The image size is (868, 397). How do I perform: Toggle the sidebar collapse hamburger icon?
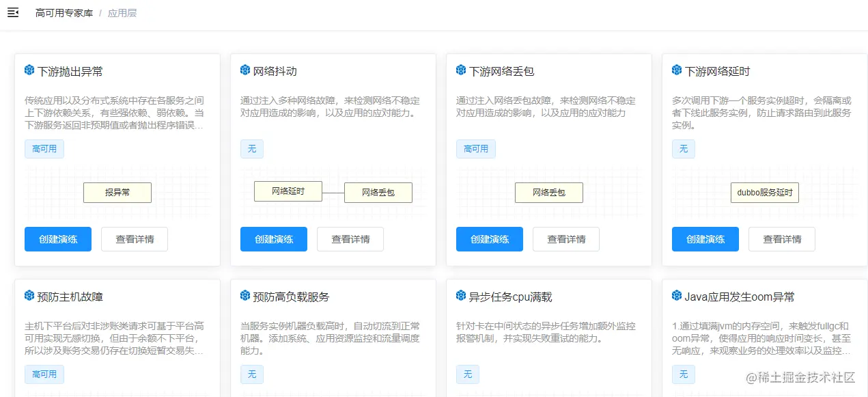(13, 12)
